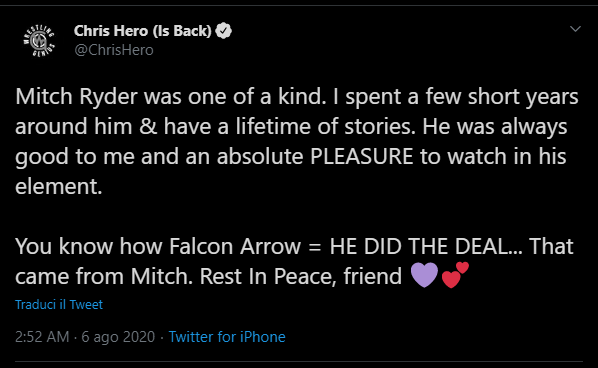Open Chris Hero (Is Back) profile name
This screenshot has height=368, width=598.
tap(143, 31)
